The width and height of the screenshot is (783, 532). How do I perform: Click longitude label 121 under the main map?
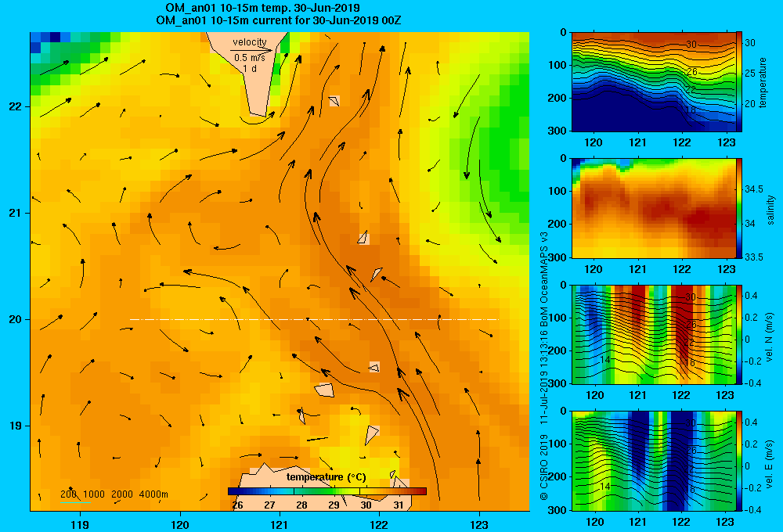tap(280, 524)
